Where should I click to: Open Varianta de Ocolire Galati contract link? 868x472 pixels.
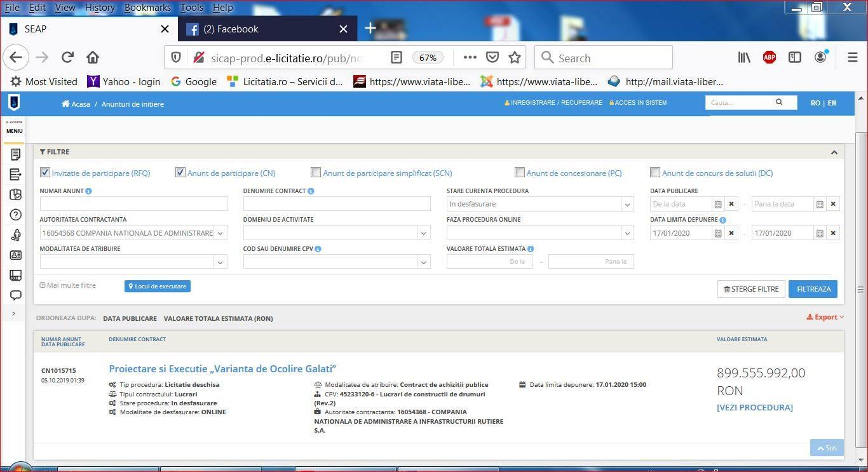[x=222, y=369]
